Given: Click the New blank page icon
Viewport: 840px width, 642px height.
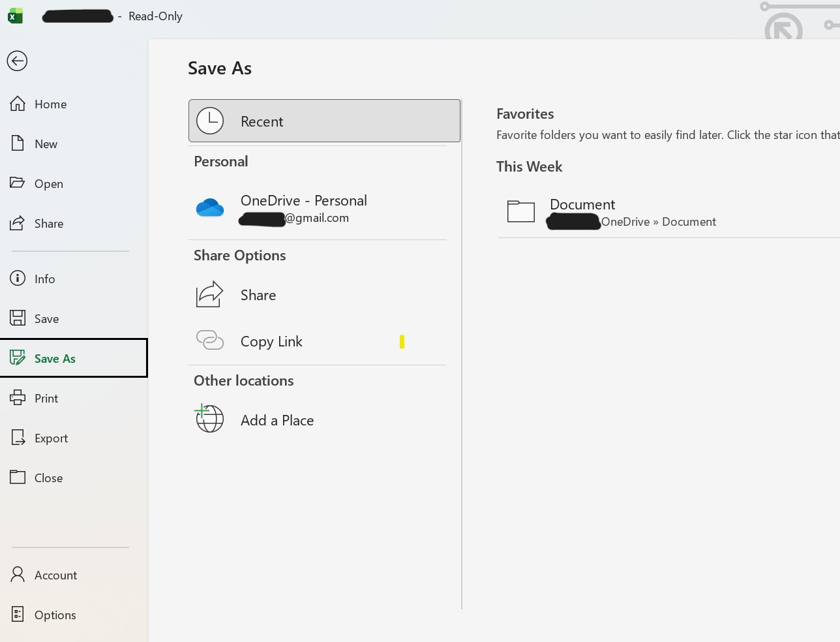Looking at the screenshot, I should (x=18, y=144).
